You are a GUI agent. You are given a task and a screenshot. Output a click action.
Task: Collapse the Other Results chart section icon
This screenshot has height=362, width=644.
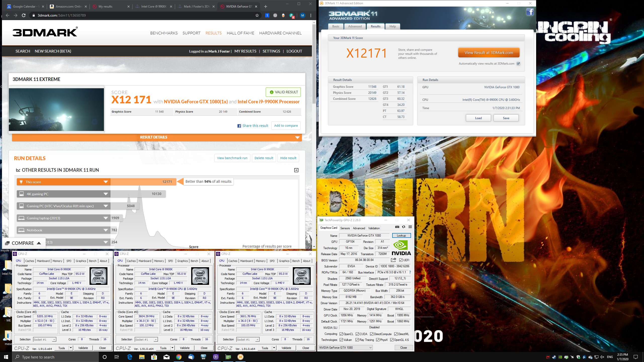(296, 170)
